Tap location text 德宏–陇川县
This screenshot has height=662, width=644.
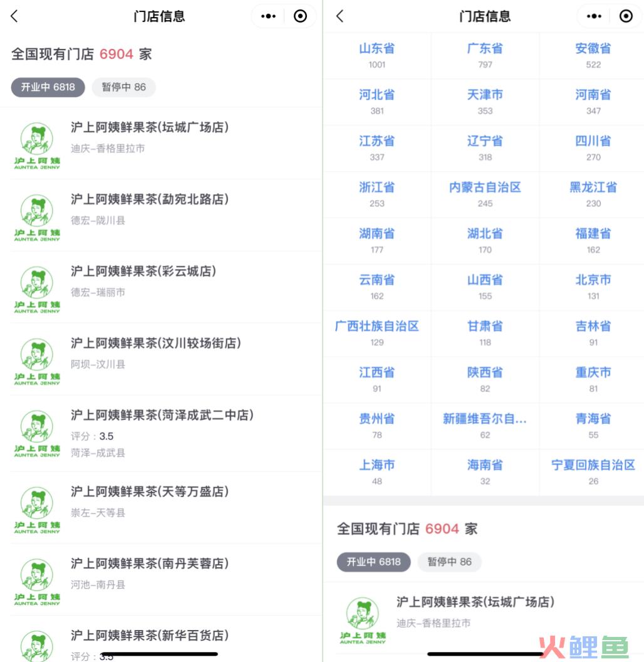pyautogui.click(x=98, y=221)
